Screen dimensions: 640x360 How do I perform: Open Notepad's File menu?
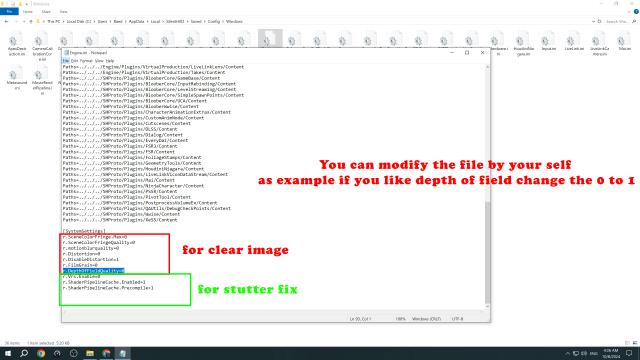pyautogui.click(x=66, y=61)
